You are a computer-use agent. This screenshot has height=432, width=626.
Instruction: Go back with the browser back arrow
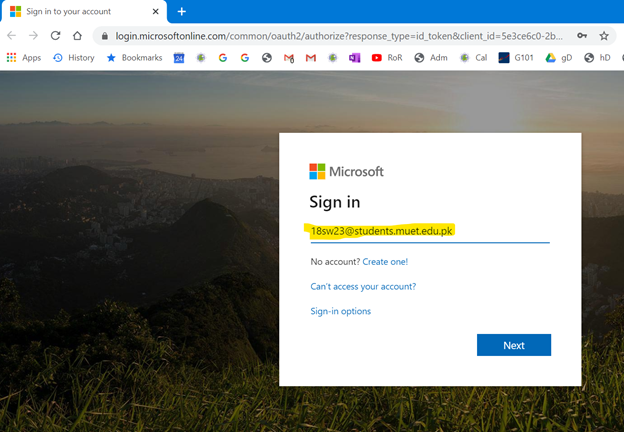[12, 36]
